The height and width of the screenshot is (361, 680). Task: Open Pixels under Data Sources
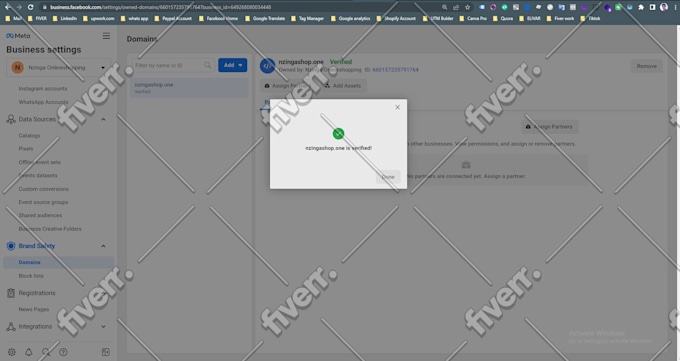point(26,148)
